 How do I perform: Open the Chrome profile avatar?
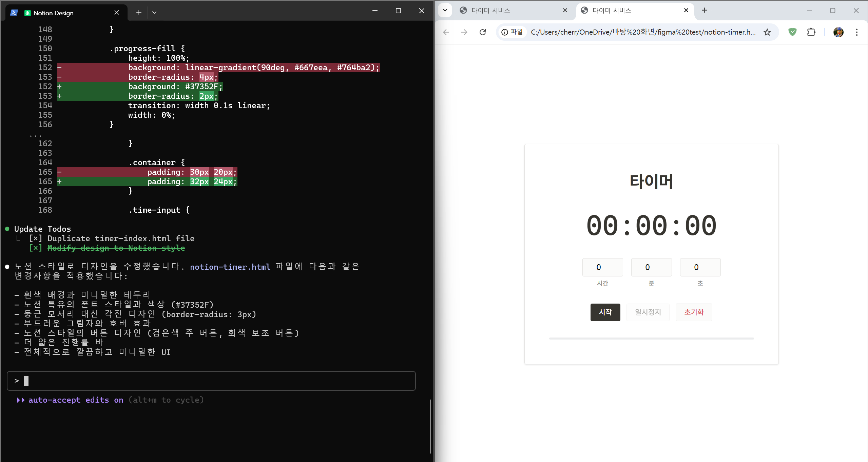click(838, 32)
